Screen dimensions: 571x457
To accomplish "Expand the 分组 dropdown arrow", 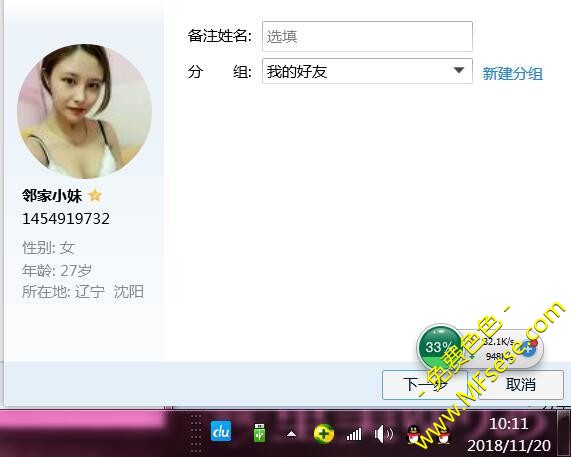I will 459,70.
